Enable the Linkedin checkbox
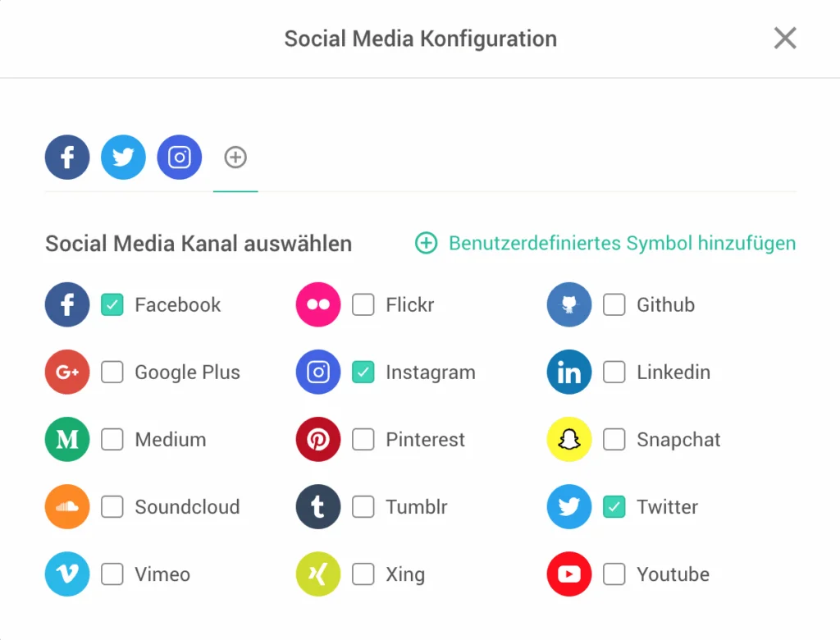This screenshot has width=840, height=640. coord(614,373)
